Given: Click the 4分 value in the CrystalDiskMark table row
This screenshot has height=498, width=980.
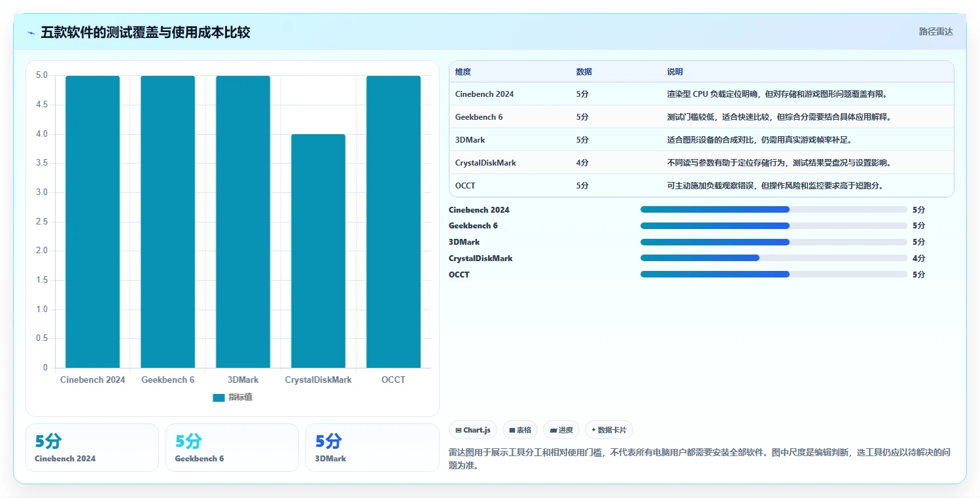Looking at the screenshot, I should tap(582, 163).
